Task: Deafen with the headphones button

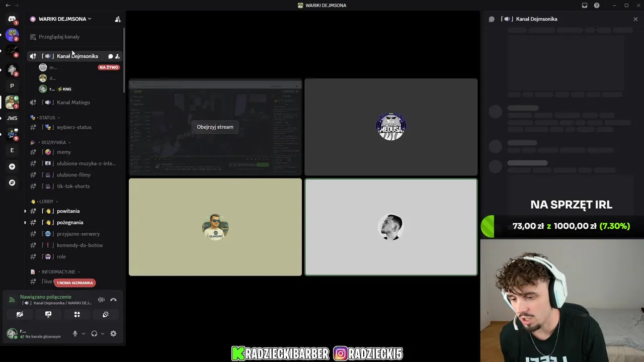Action: click(x=94, y=333)
